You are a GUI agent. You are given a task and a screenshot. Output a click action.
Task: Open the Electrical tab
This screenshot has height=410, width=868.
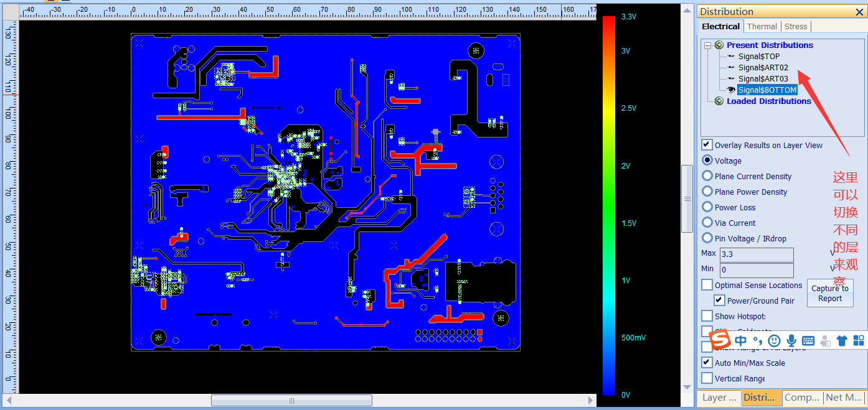pos(720,26)
